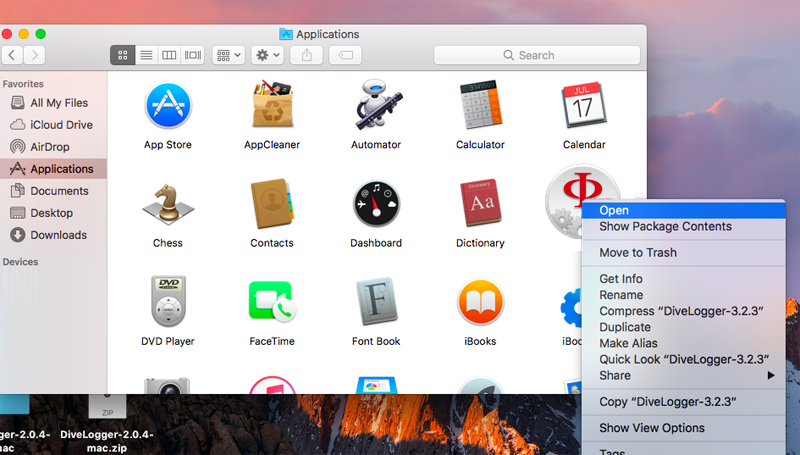Click the Applications window title folder icon

pyautogui.click(x=286, y=34)
